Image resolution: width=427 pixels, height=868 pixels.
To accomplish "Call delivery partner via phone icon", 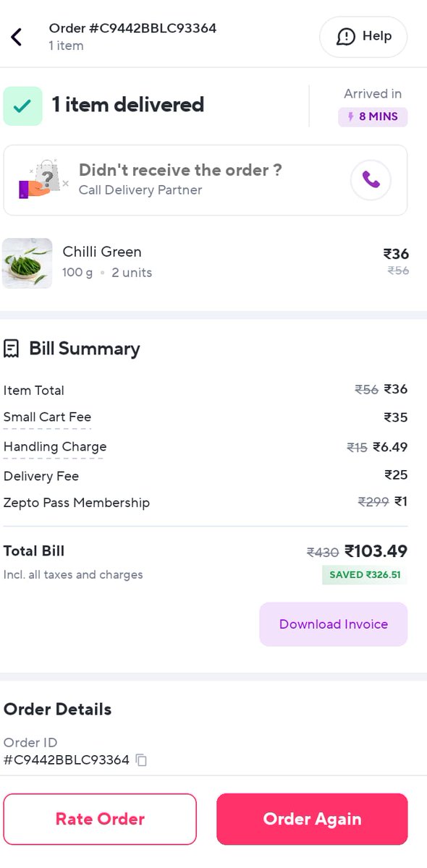I will coord(371,180).
